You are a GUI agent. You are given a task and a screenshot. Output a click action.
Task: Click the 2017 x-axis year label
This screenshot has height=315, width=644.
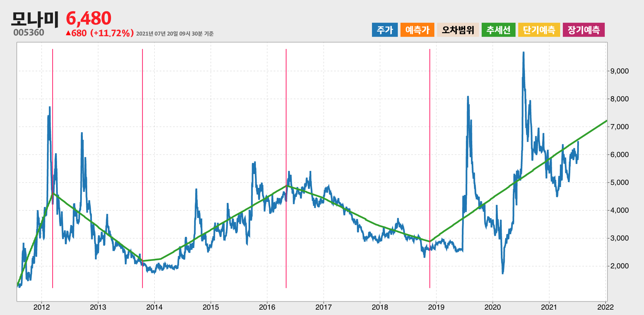click(x=323, y=307)
